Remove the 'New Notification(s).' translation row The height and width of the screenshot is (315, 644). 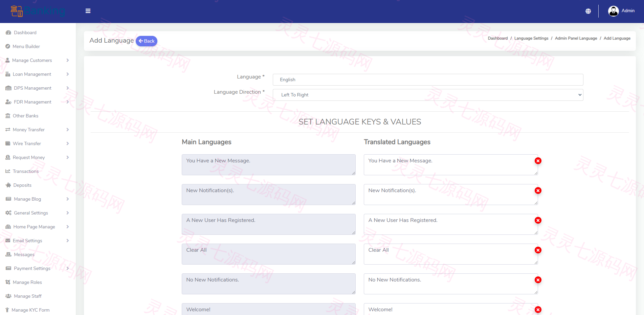pos(538,190)
